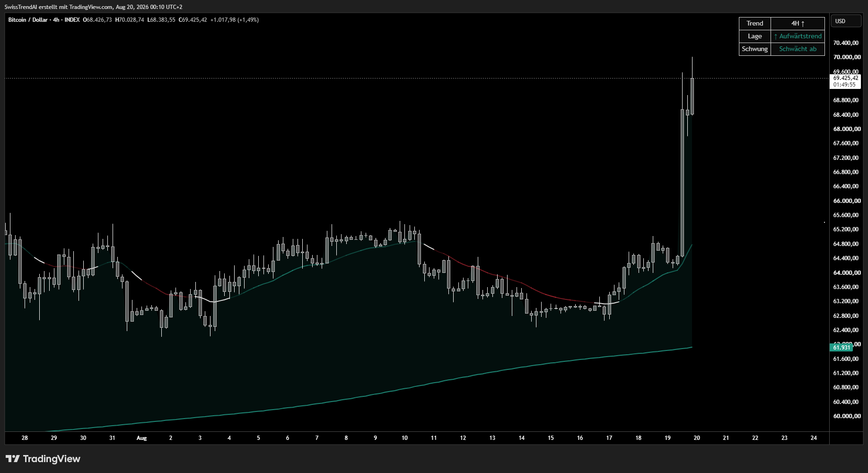Click the 70.000,00 price axis label
The width and height of the screenshot is (868, 473).
(847, 57)
